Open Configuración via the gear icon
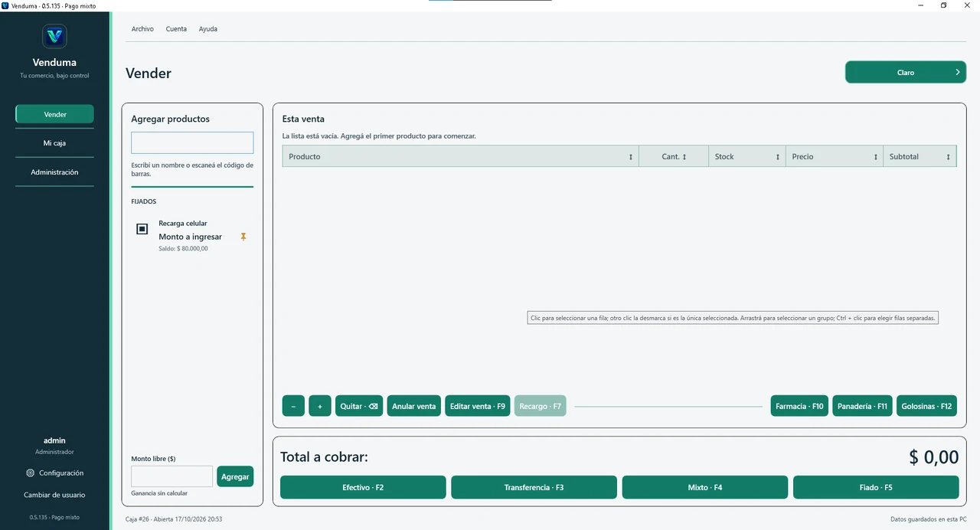Image resolution: width=980 pixels, height=530 pixels. (31, 473)
